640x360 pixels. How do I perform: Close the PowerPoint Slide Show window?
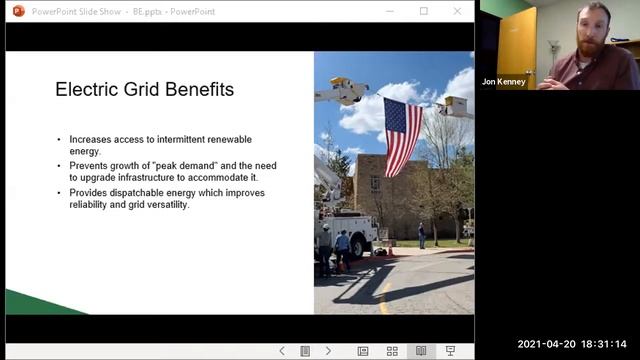pyautogui.click(x=457, y=11)
